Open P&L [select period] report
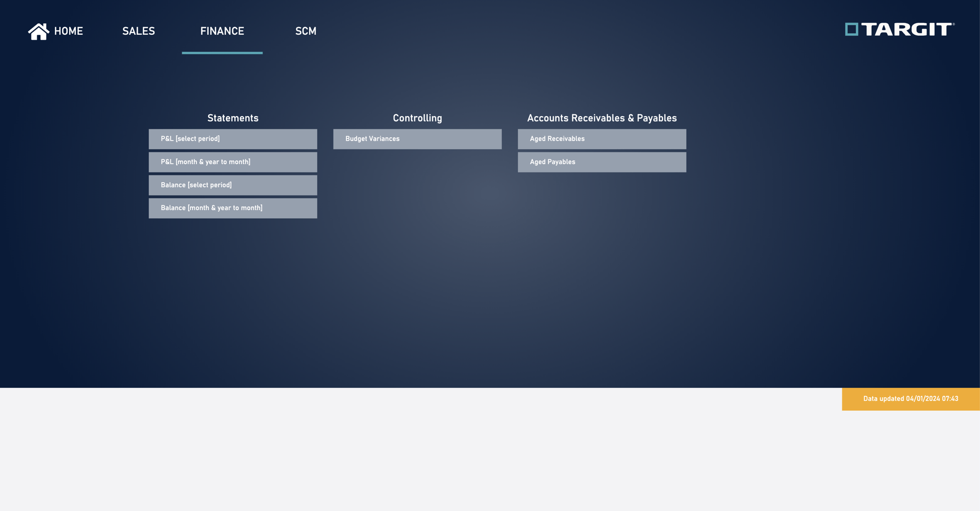This screenshot has width=980, height=511. click(x=233, y=139)
